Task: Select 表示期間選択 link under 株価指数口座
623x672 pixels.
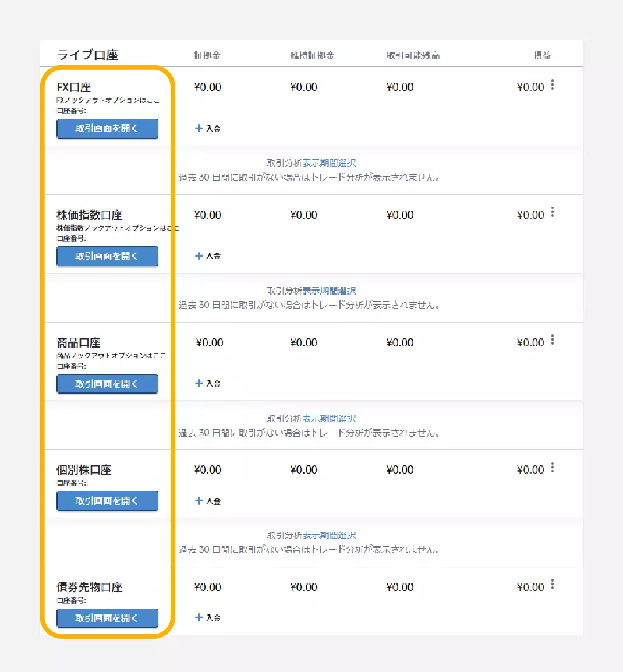Action: point(329,291)
